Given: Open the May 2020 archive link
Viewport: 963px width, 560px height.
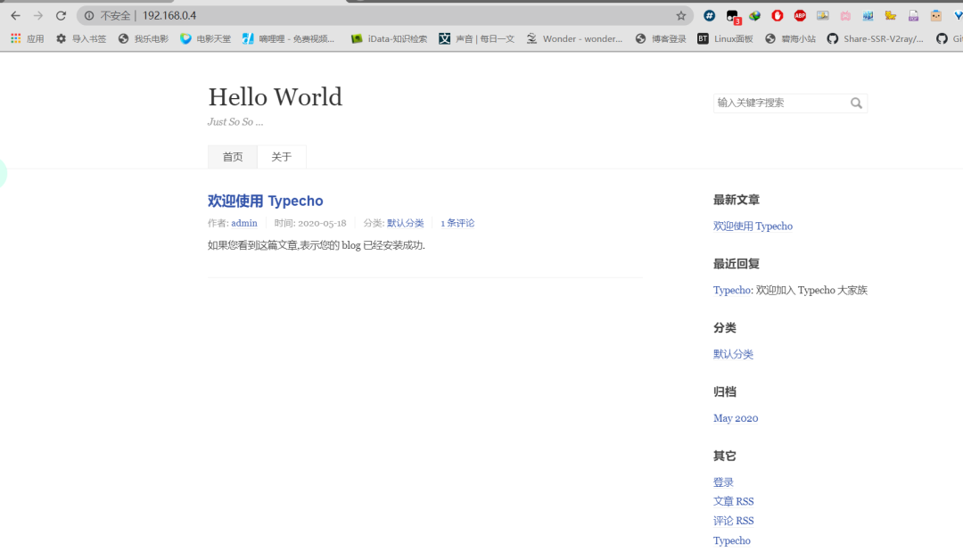Looking at the screenshot, I should click(x=736, y=418).
